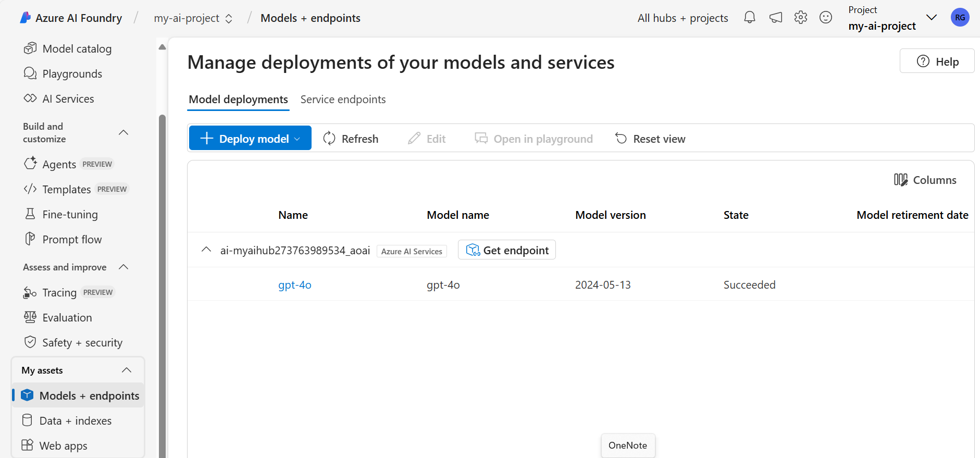980x458 pixels.
Task: Open the notifications bell icon
Action: point(749,17)
